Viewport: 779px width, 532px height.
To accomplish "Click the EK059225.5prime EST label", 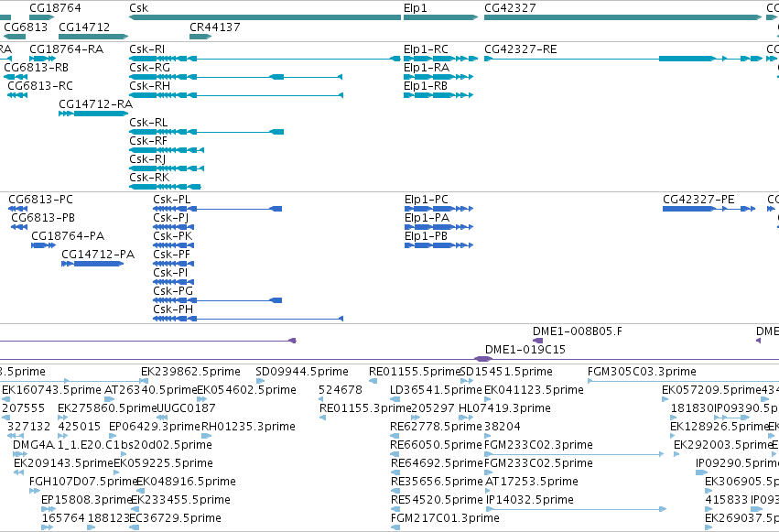I will (x=164, y=463).
